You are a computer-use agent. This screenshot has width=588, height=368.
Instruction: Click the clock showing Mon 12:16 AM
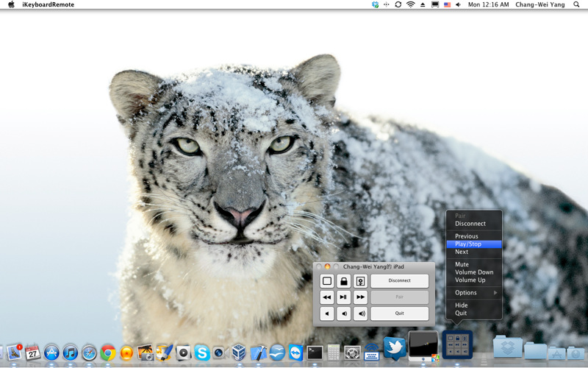[488, 4]
